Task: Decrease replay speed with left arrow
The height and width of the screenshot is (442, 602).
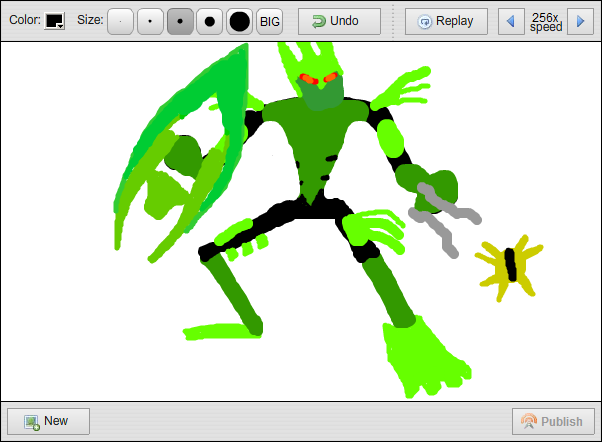Action: pyautogui.click(x=511, y=22)
